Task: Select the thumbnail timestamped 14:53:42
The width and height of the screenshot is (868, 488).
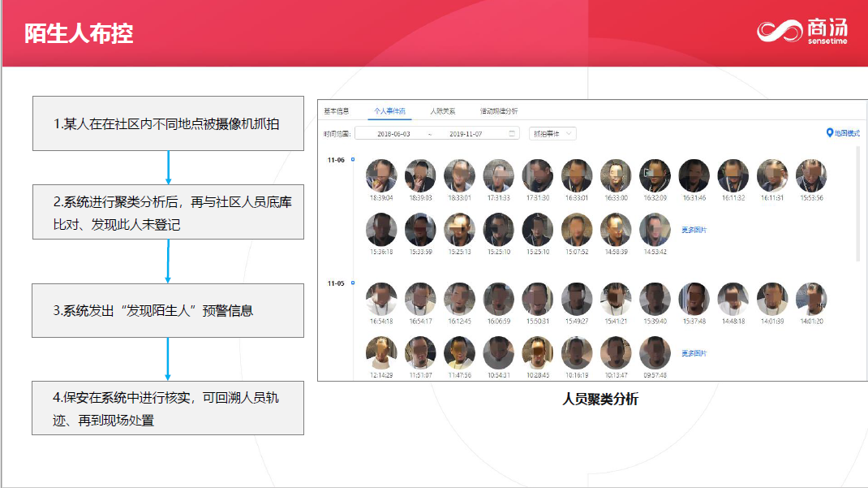Action: click(x=655, y=229)
